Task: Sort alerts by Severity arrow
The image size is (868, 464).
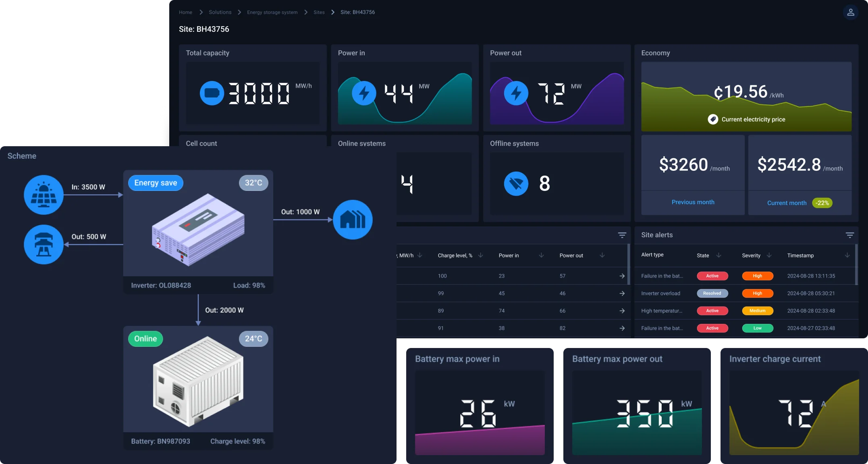Action: (x=769, y=255)
